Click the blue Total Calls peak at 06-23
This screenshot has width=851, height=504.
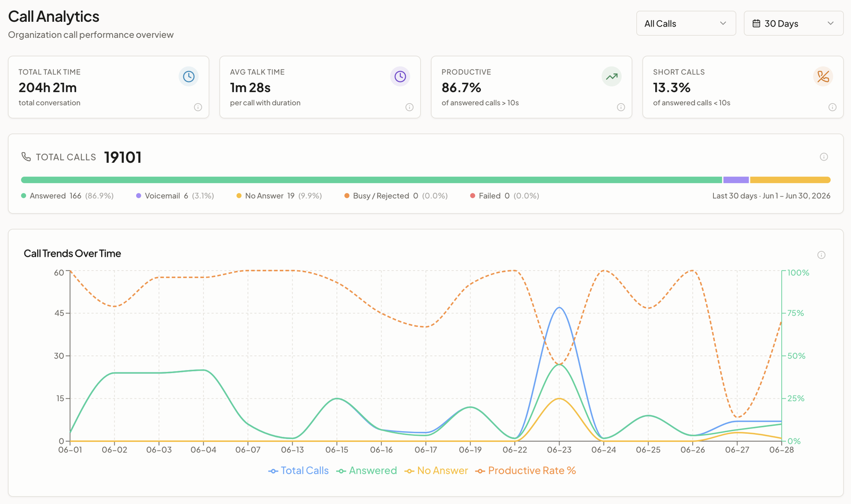point(559,307)
